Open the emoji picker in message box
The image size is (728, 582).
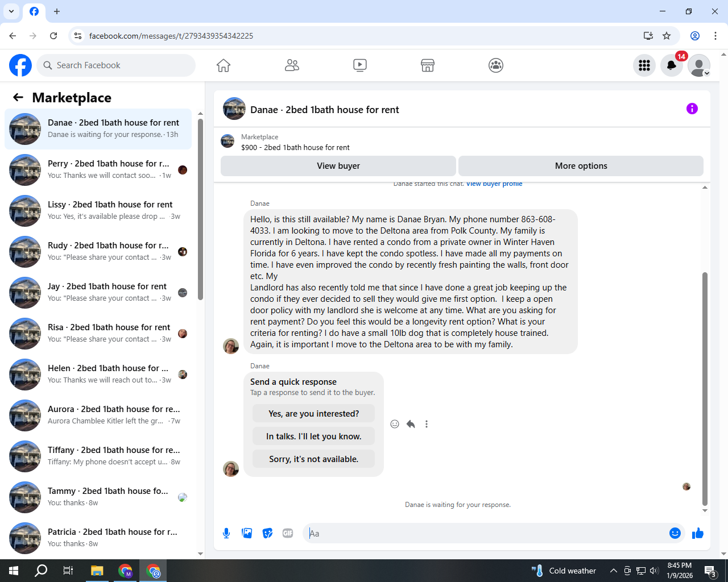pos(675,533)
